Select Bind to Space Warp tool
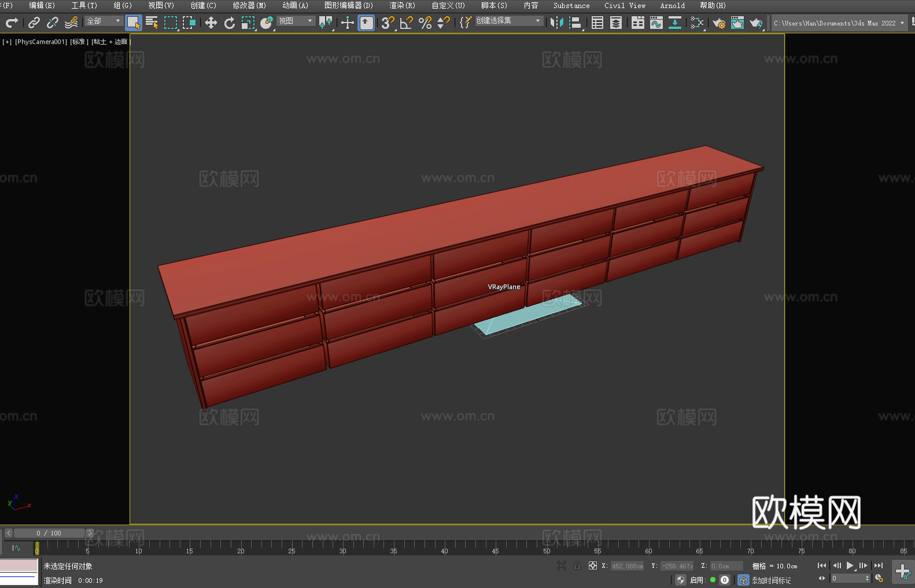This screenshot has width=915, height=588. [71, 23]
